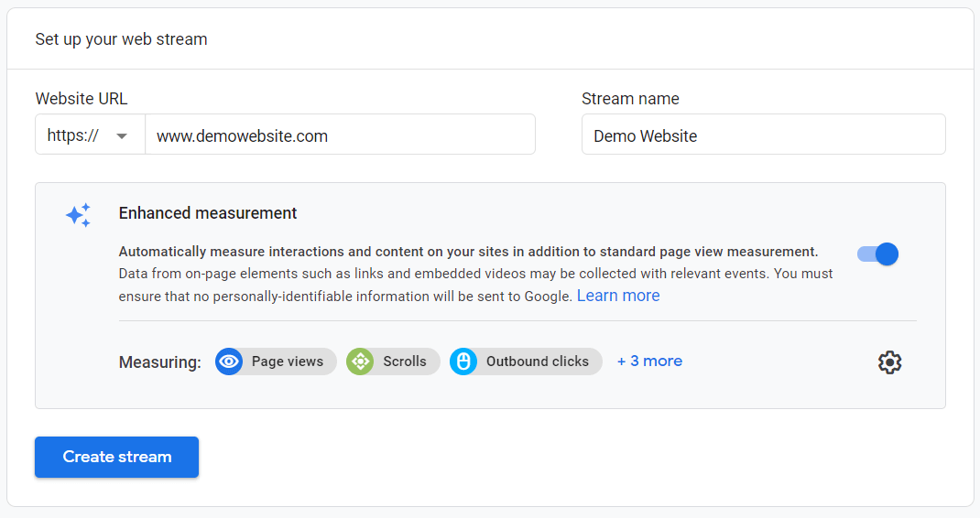Viewport: 980px width, 518px height.
Task: Click the Outbound clicks chip label
Action: (538, 362)
